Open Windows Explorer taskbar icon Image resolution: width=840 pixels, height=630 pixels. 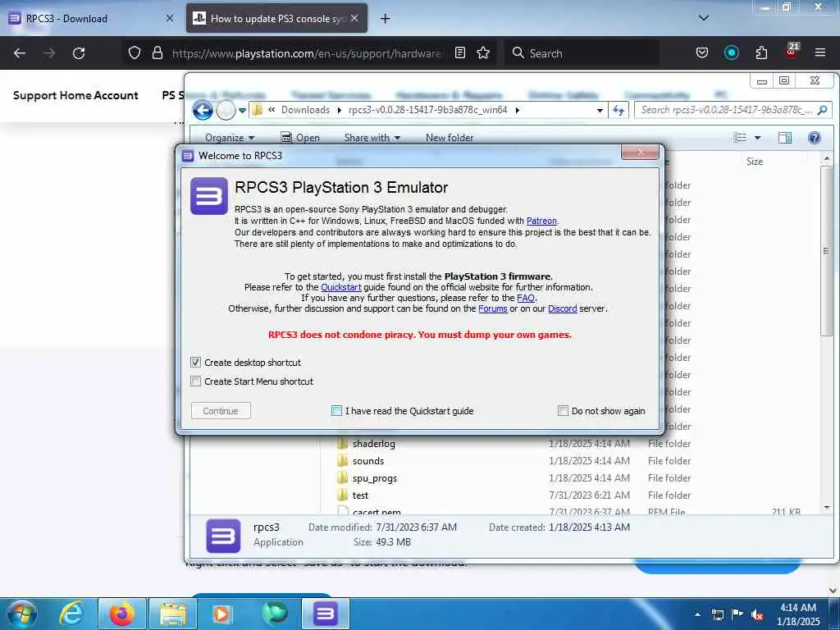[172, 614]
